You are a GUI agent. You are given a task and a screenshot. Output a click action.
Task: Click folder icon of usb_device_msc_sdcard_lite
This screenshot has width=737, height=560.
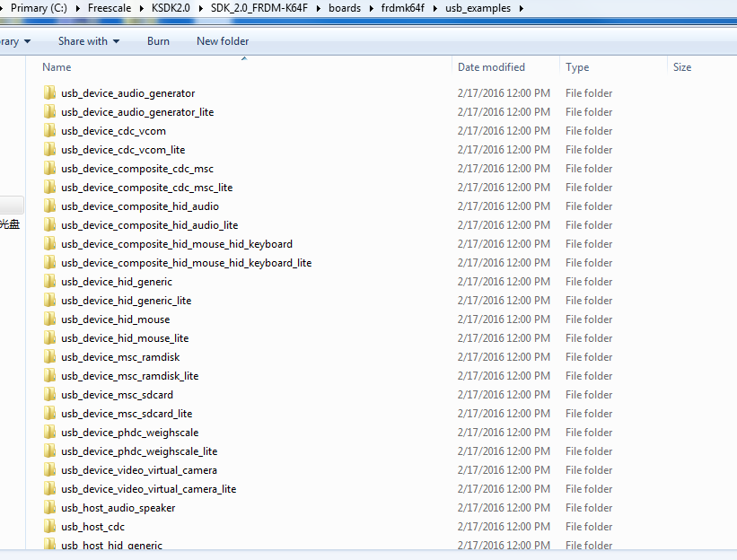coord(49,413)
